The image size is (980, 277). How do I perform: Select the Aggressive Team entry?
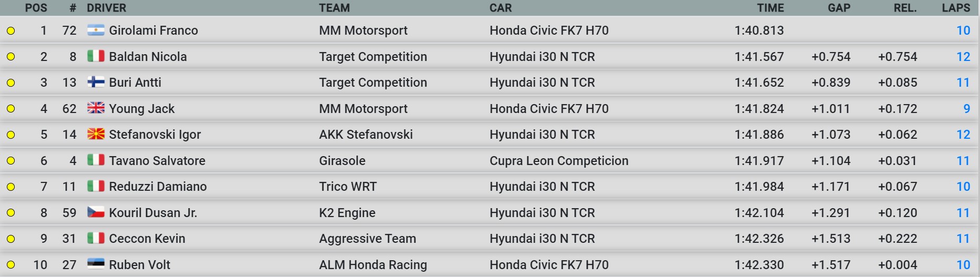coord(368,239)
